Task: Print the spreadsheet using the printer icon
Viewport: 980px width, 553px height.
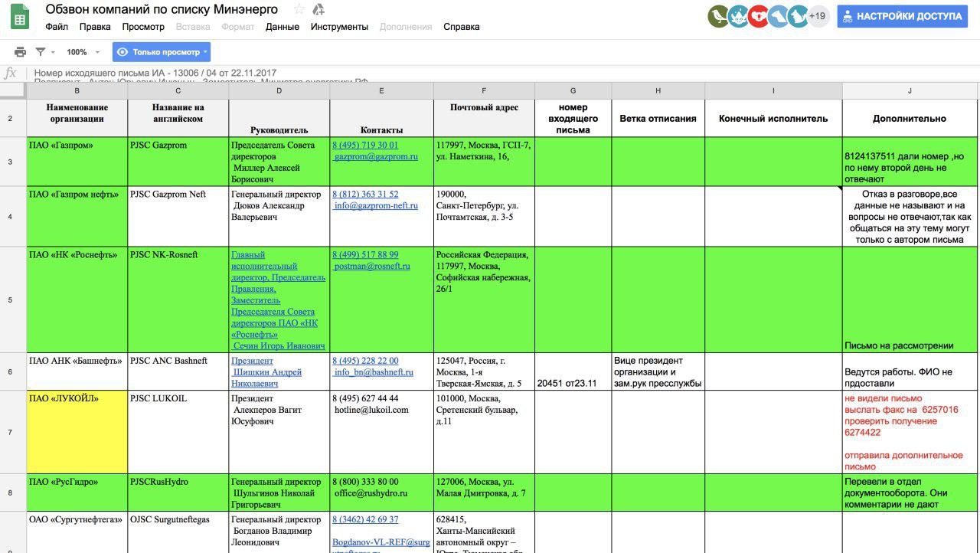Action: click(20, 52)
